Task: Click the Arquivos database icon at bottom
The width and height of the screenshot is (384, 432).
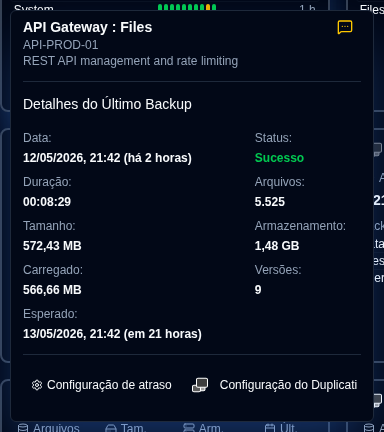Action: tap(23, 428)
